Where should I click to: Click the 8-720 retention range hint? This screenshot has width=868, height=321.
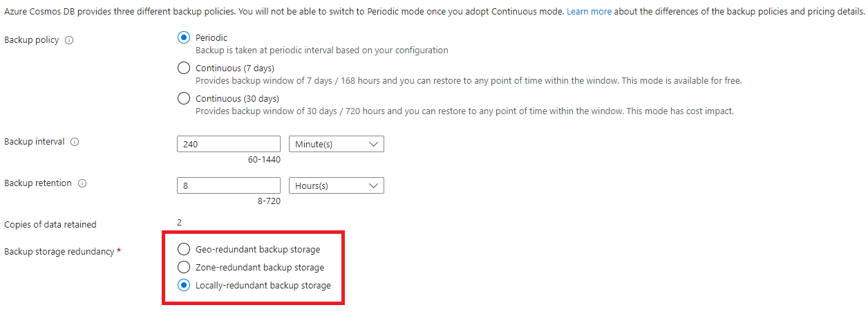tap(269, 201)
